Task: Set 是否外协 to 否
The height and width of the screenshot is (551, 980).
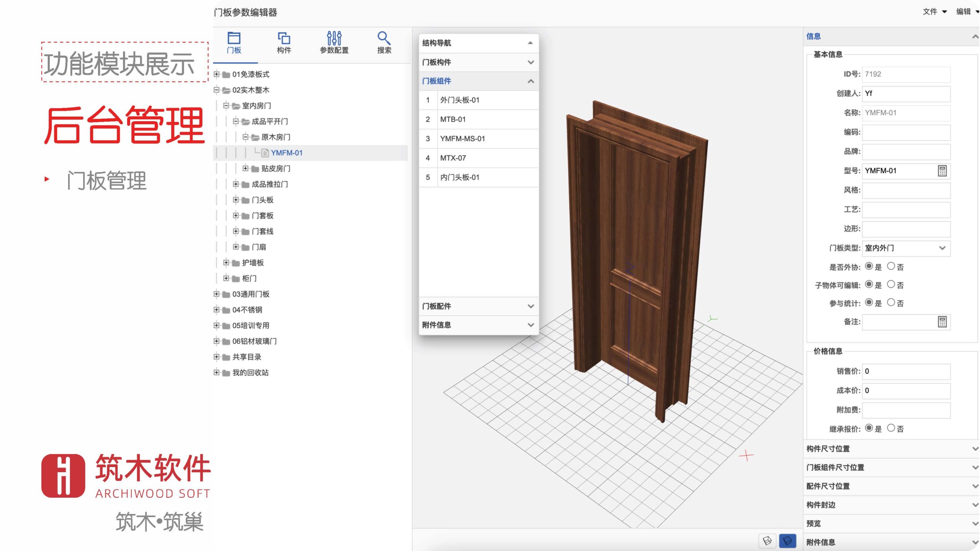Action: [891, 266]
